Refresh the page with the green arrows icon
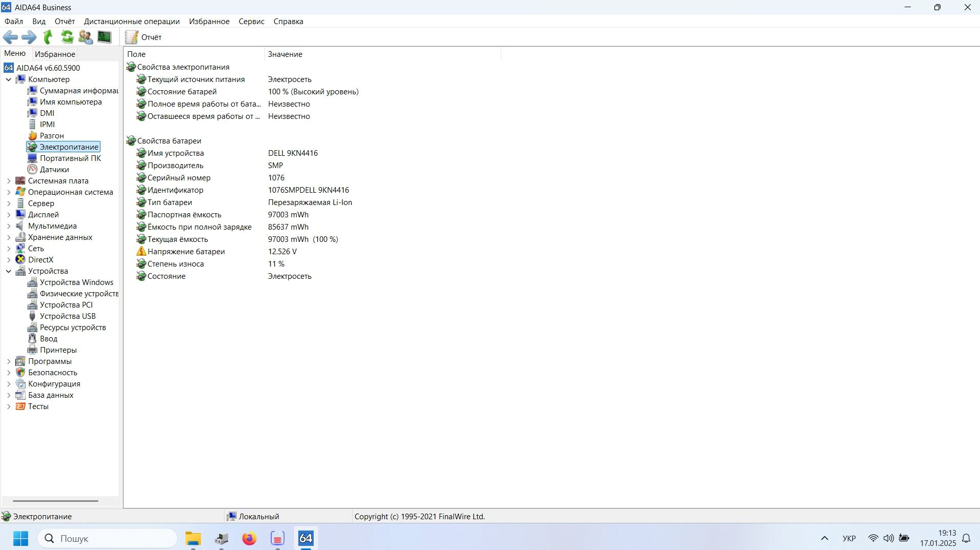Image resolution: width=980 pixels, height=550 pixels. [67, 37]
